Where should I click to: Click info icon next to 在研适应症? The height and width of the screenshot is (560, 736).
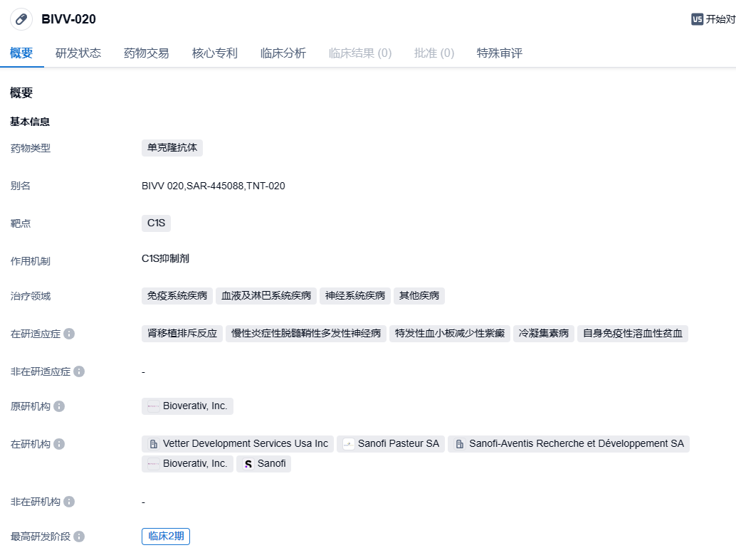coord(70,334)
